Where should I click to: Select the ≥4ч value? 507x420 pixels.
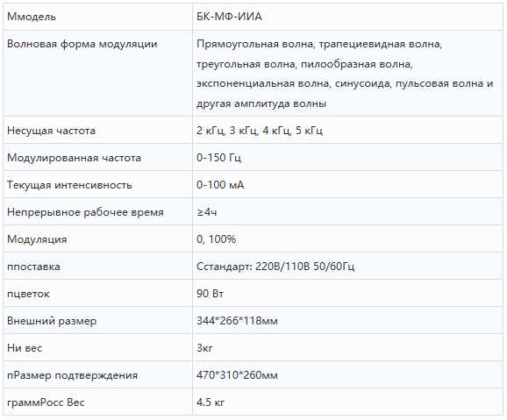[x=207, y=212]
